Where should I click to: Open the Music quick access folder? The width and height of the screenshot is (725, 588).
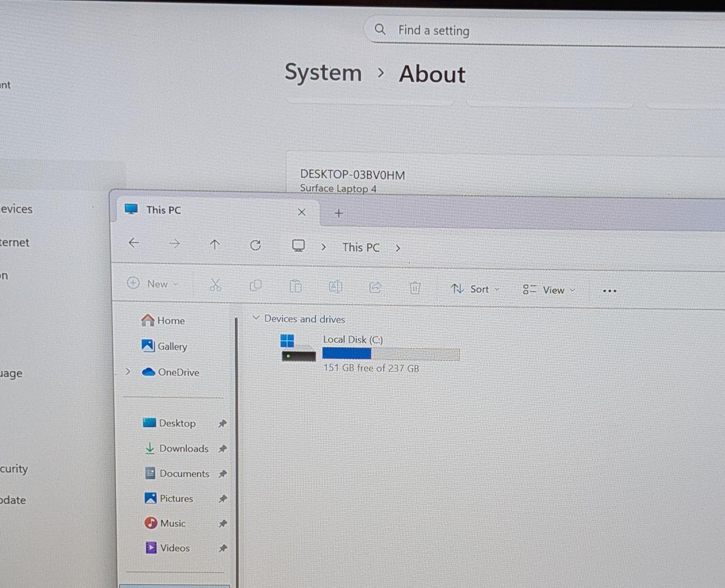pos(165,523)
